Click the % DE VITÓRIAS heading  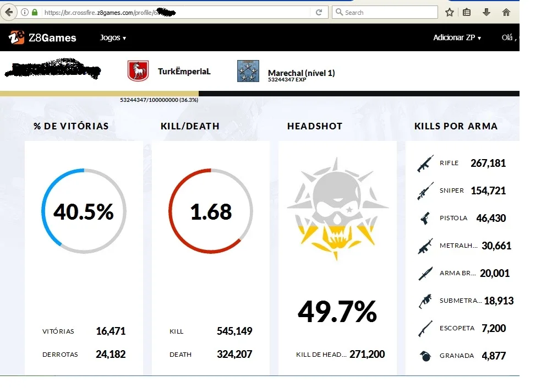71,126
